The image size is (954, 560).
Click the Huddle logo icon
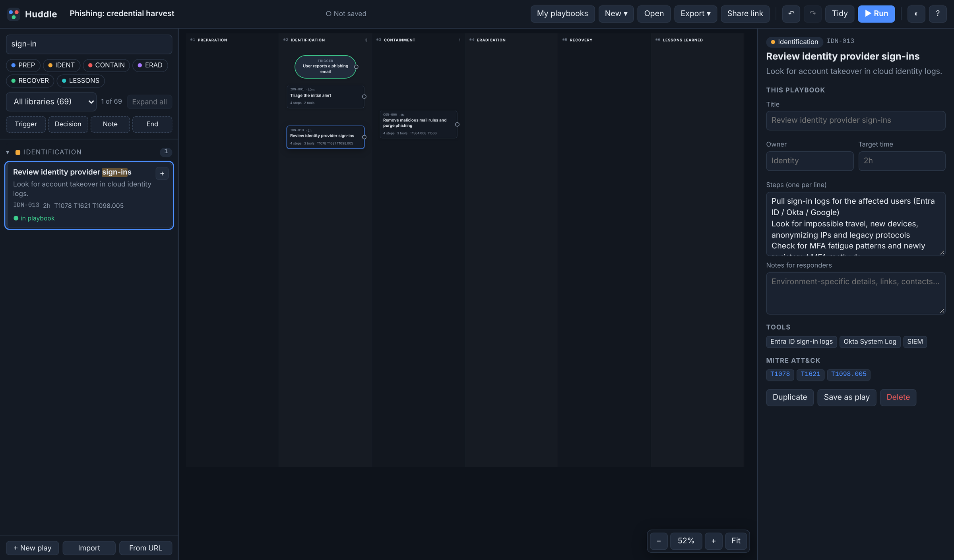[x=14, y=14]
